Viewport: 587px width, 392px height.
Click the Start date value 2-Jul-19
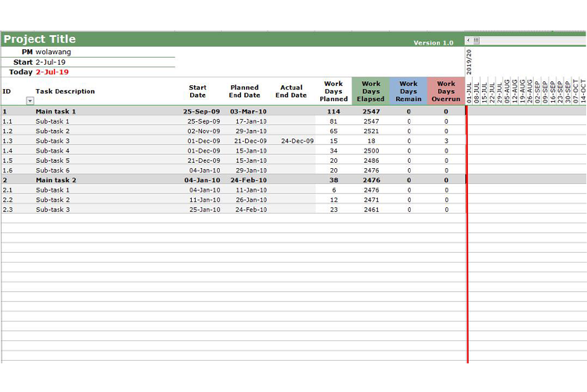pos(51,62)
